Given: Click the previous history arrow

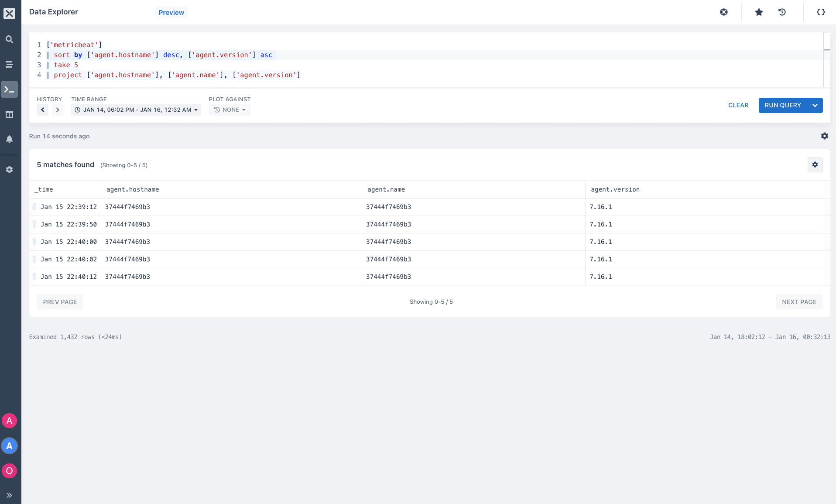Looking at the screenshot, I should pos(42,110).
